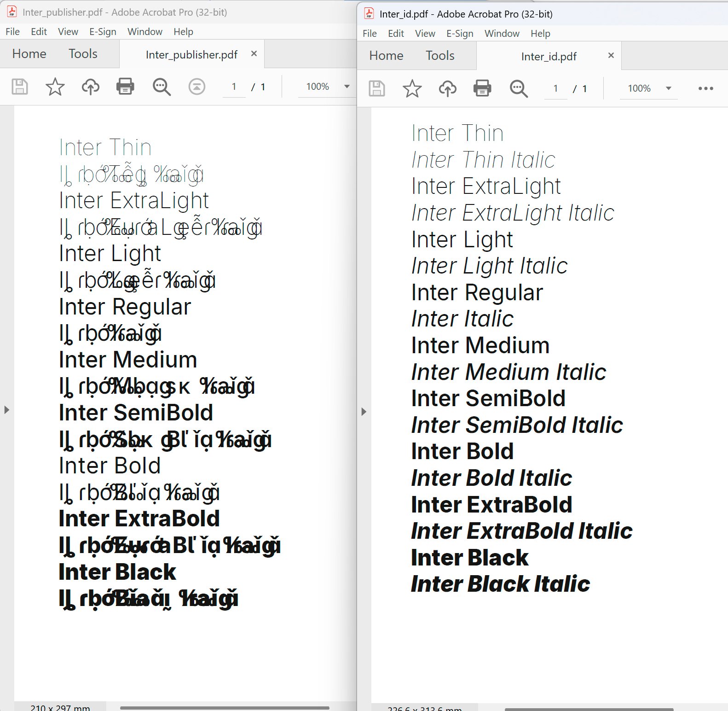Switch to Tools tab in Inter_publisher window

coord(83,54)
